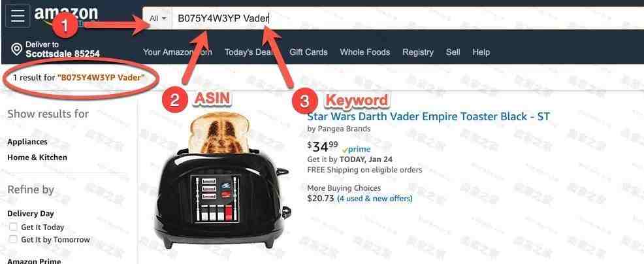Open Gift Cards in navigation bar
The height and width of the screenshot is (264, 644).
[x=308, y=52]
